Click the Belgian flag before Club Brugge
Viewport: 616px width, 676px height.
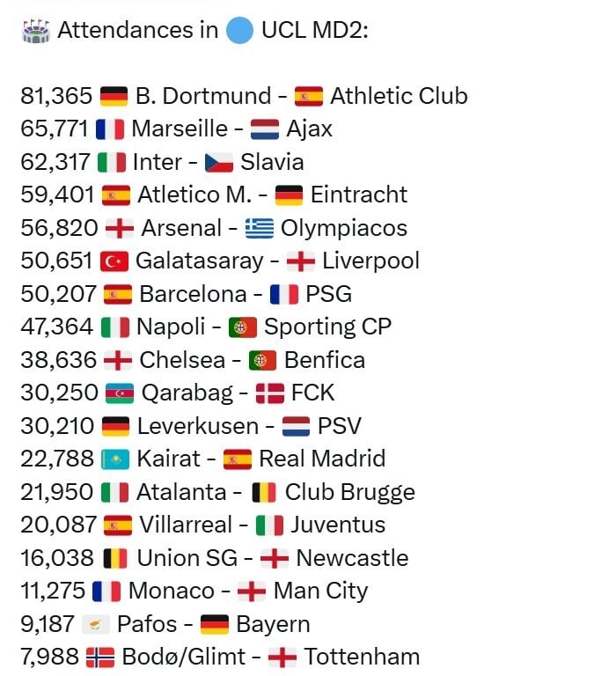click(264, 492)
